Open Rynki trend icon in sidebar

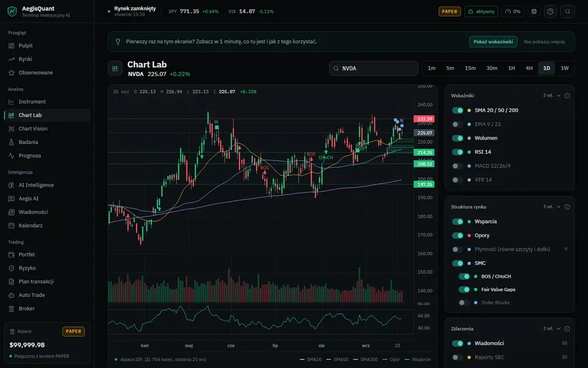click(x=11, y=59)
